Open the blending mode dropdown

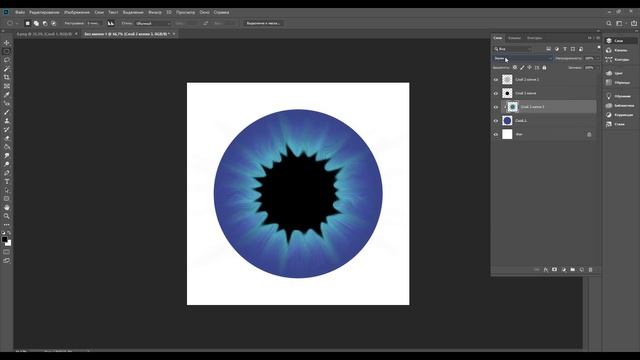(522, 58)
